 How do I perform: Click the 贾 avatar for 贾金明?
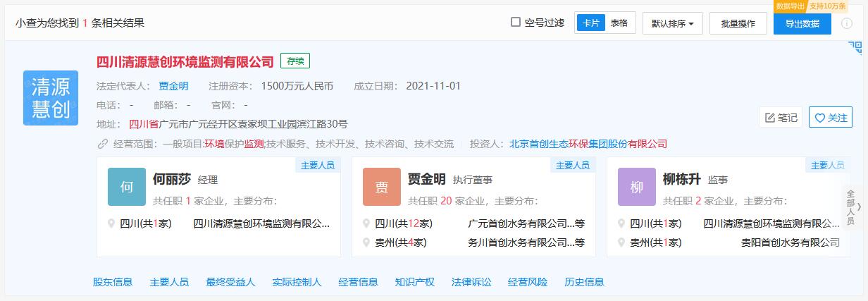tap(382, 187)
